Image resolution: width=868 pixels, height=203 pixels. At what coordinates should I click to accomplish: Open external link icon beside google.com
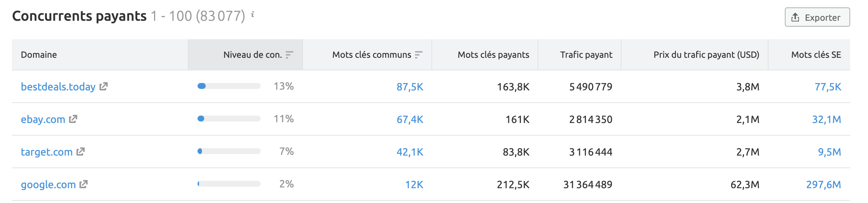tap(84, 184)
